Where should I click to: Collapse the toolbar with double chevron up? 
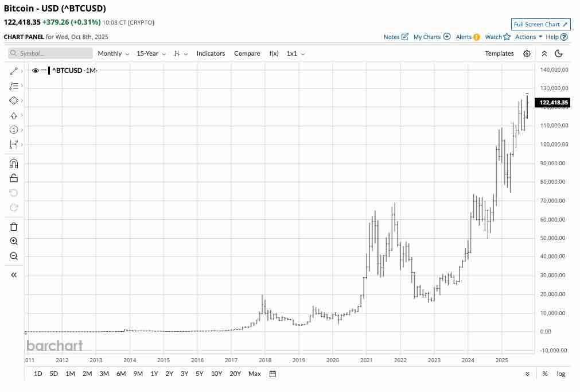tap(544, 54)
